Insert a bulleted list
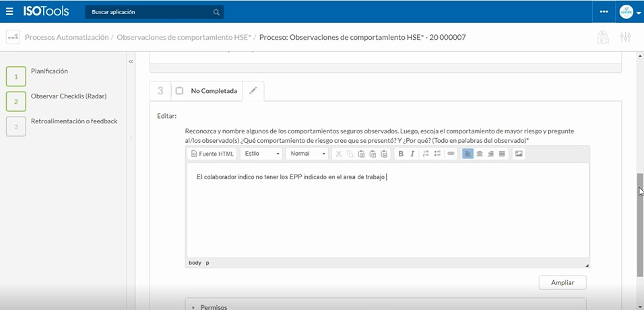The width and height of the screenshot is (644, 310). (438, 154)
